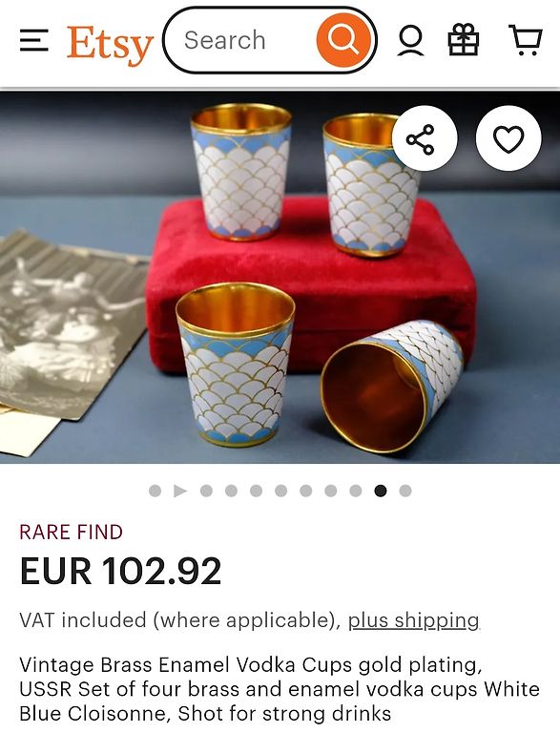
Task: Open the account profile icon
Action: (x=410, y=41)
